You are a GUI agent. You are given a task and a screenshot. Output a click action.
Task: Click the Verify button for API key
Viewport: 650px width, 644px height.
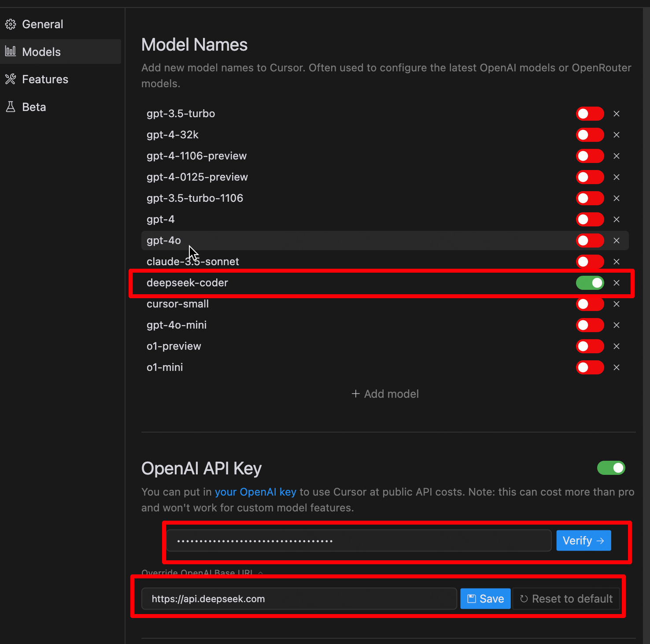[x=584, y=540]
